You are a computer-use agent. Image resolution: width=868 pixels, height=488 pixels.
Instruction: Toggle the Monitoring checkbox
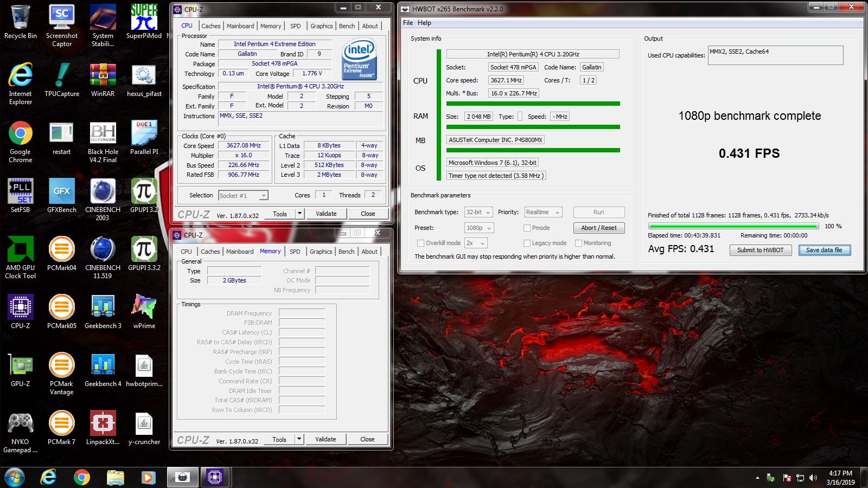[x=578, y=243]
